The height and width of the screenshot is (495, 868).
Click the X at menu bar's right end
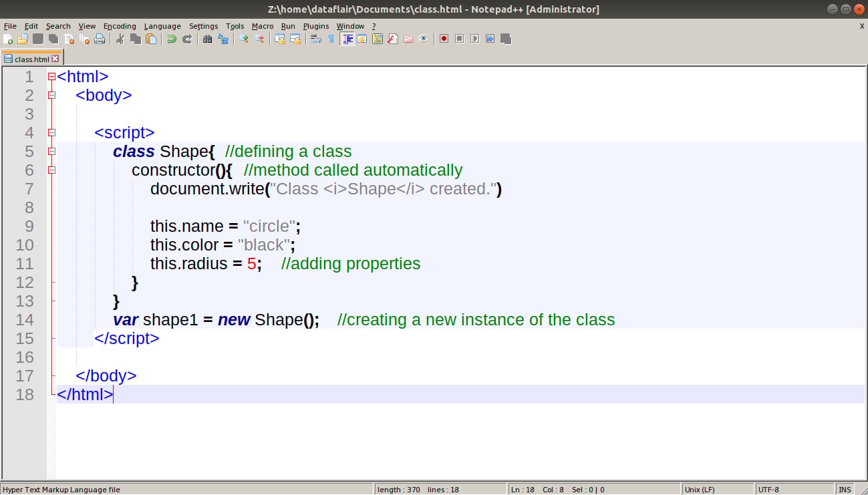pyautogui.click(x=861, y=26)
